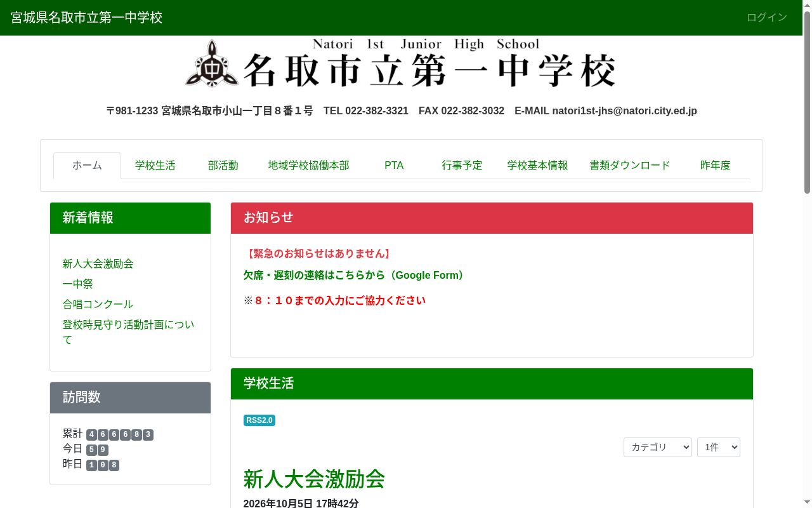The height and width of the screenshot is (508, 812).
Task: Open the 合唱コンクール news link
Action: click(x=98, y=304)
